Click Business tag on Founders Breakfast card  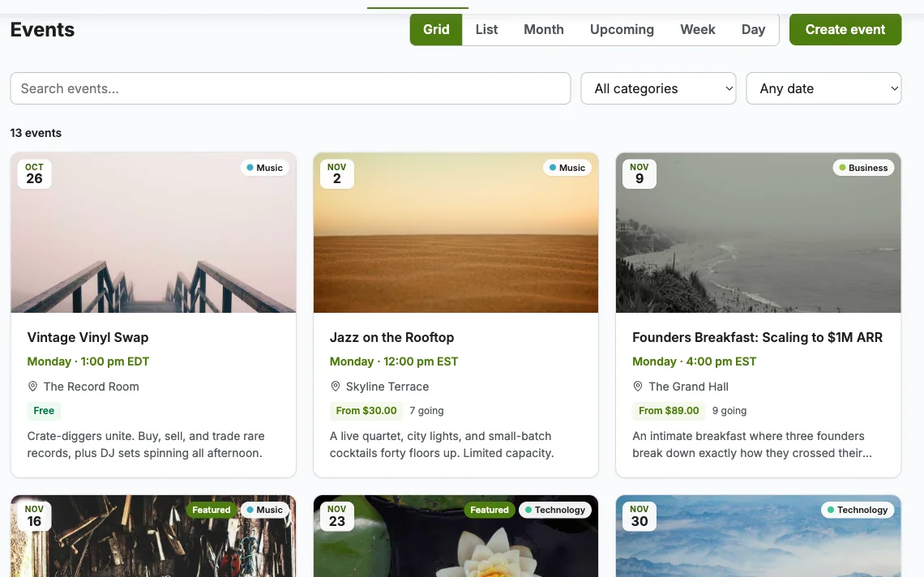pyautogui.click(x=863, y=168)
